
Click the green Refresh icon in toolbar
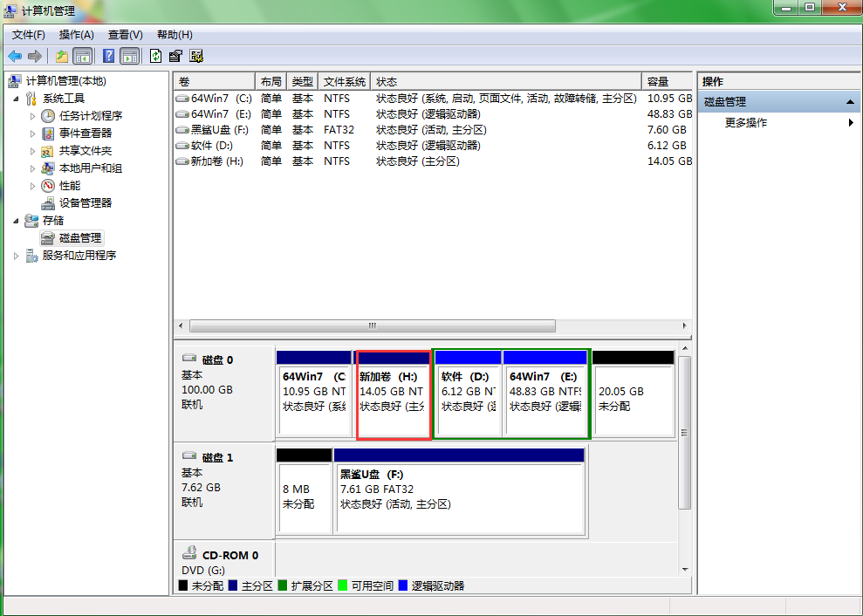pos(155,56)
